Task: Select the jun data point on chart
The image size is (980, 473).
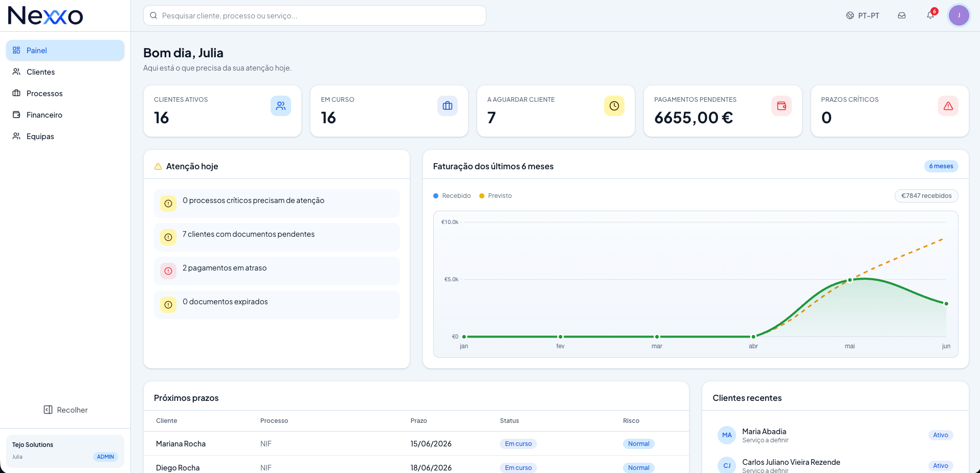Action: (x=946, y=304)
